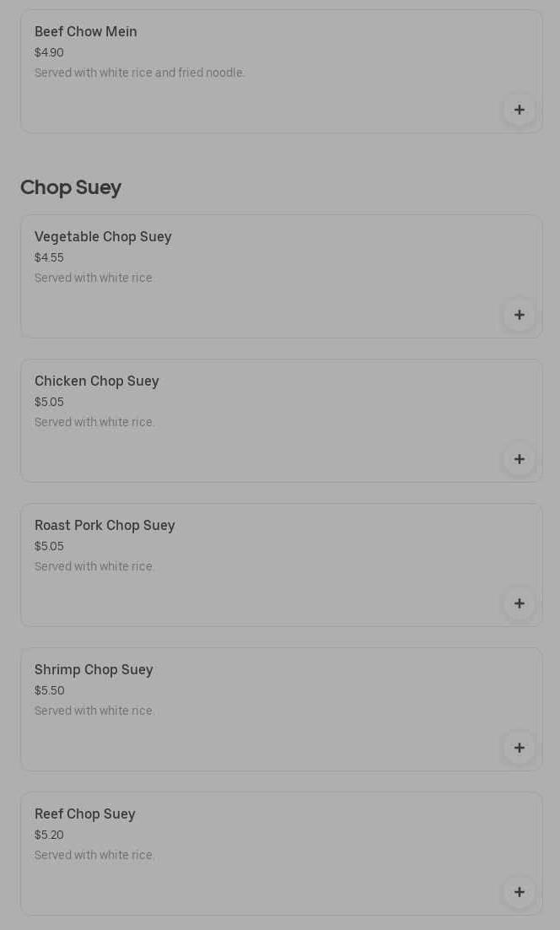Click the Chicken Chop Suey description text
The width and height of the screenshot is (560, 930).
tap(94, 422)
